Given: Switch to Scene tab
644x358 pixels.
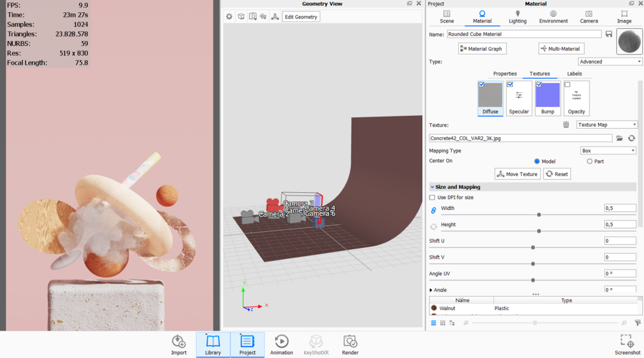Looking at the screenshot, I should tap(447, 17).
